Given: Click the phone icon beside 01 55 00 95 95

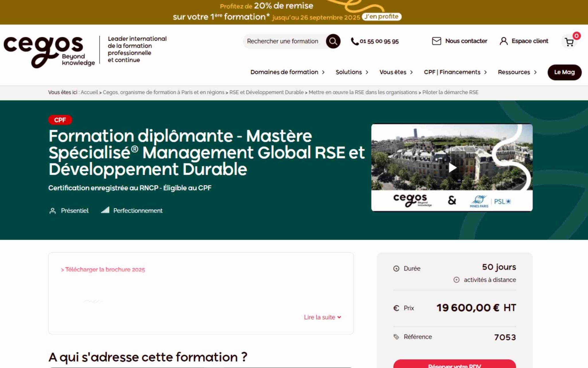Looking at the screenshot, I should (x=355, y=41).
